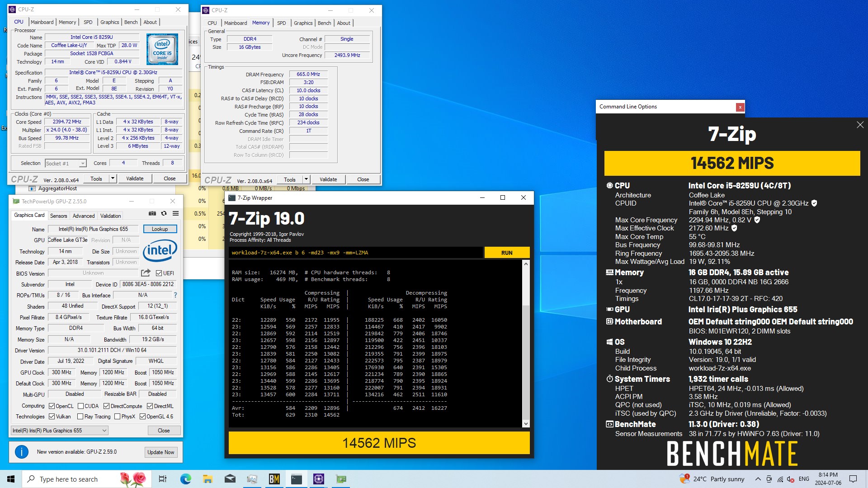Click Close button in GPU-Z
The image size is (868, 488).
(x=164, y=431)
